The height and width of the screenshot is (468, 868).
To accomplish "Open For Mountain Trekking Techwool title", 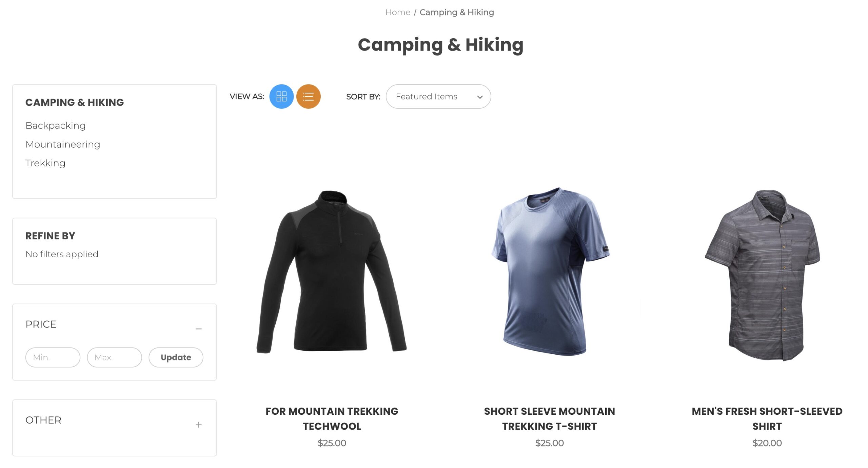I will pos(332,418).
